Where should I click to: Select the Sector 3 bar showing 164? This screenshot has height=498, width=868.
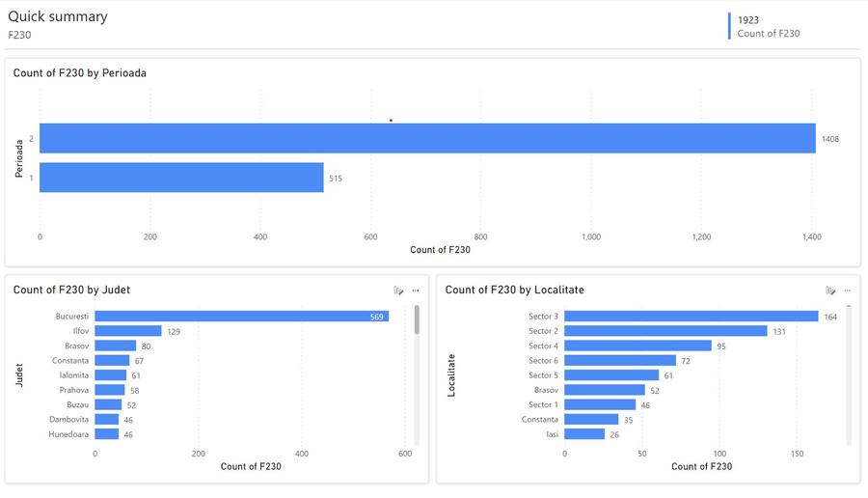point(692,316)
